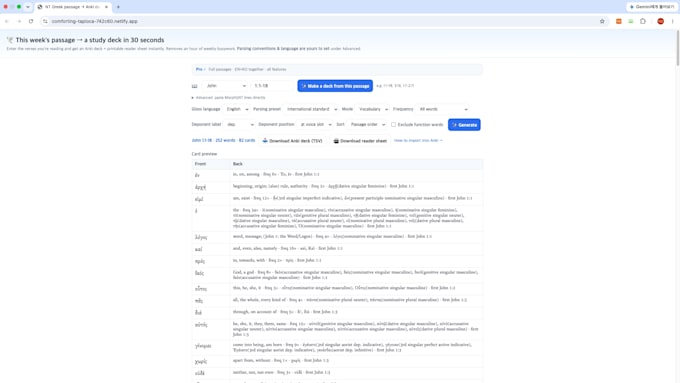Viewport: 680px width, 383px height.
Task: Click the address bar URL
Action: (x=95, y=21)
